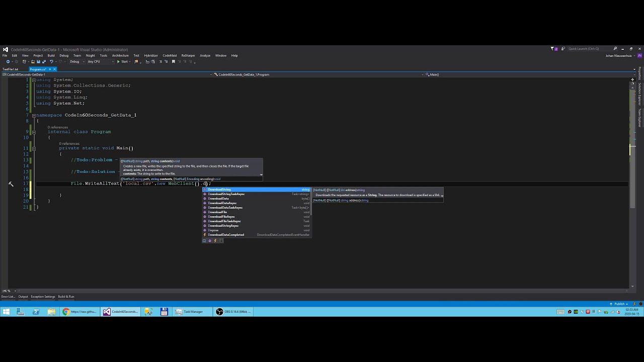Open the Team Explorer side tab
This screenshot has width=644, height=362.
point(640,118)
